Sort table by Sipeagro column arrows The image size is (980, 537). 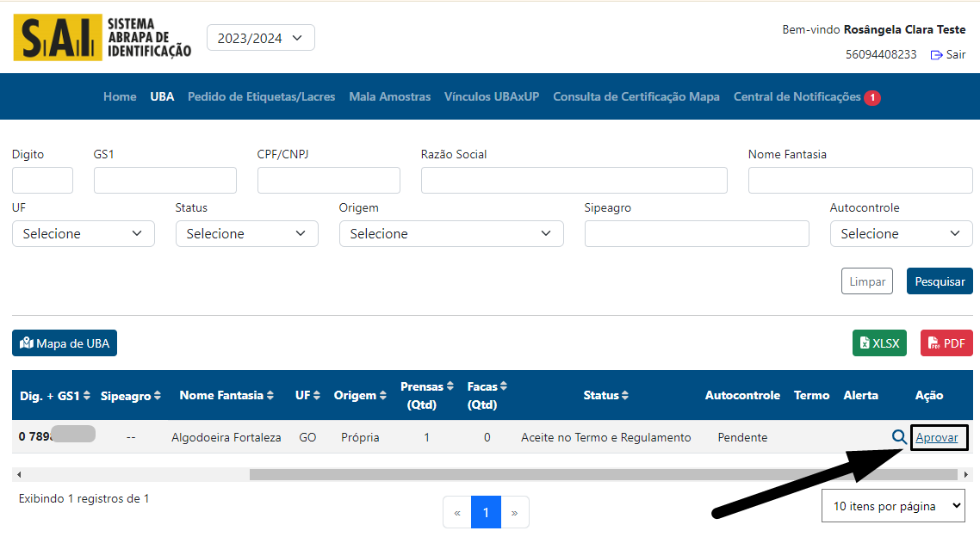158,396
